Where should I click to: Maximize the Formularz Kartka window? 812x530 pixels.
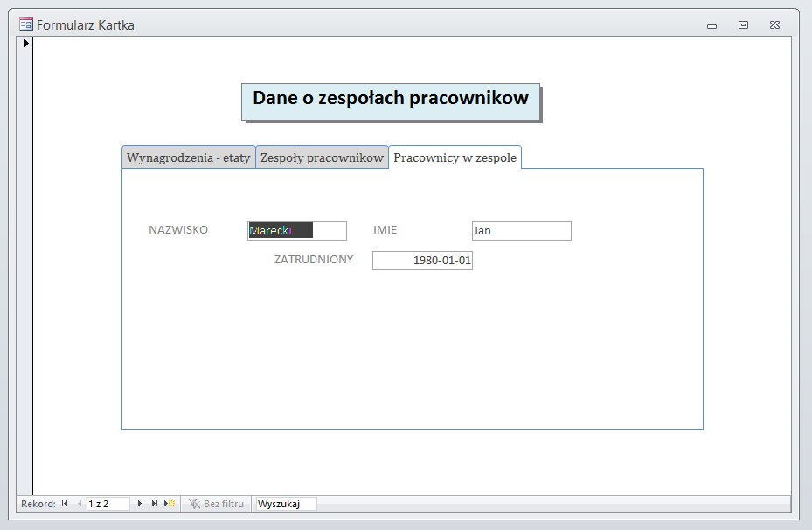coord(743,25)
